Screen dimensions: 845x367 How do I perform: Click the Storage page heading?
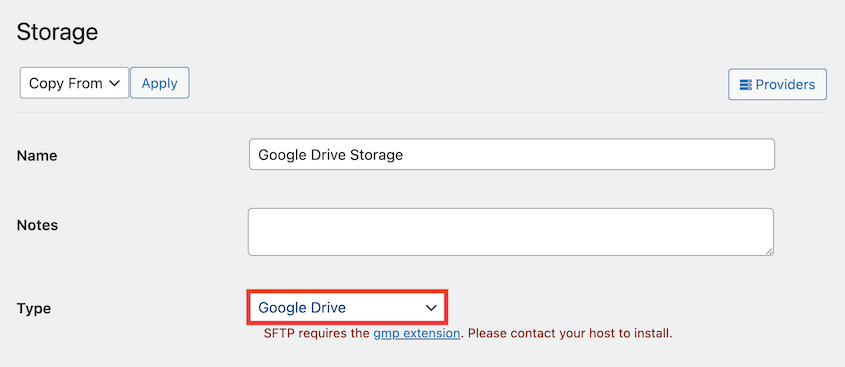click(x=58, y=32)
